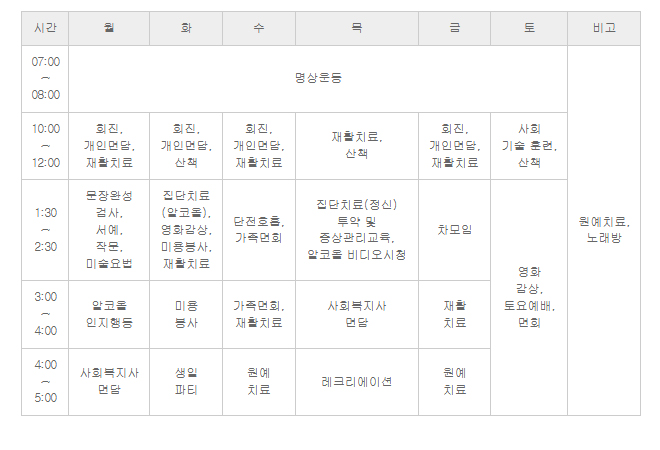Click Friday's 3:00 재활치료 cell
Viewport: 660px width, 450px height.
point(455,314)
